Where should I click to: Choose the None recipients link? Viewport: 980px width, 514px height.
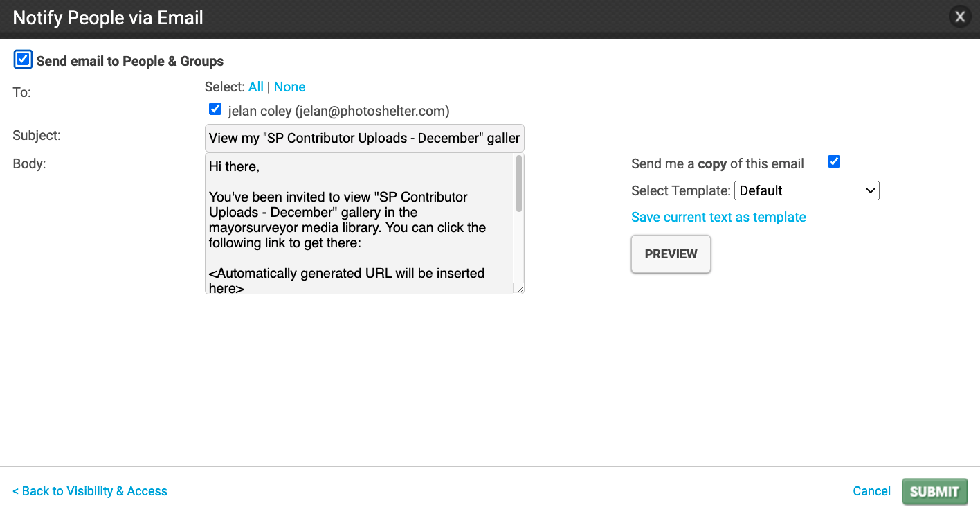click(x=290, y=87)
